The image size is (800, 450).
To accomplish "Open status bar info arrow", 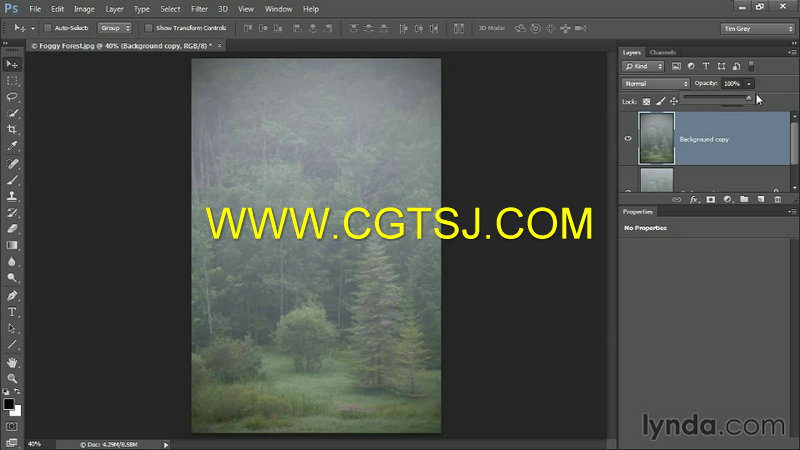I will 166,445.
